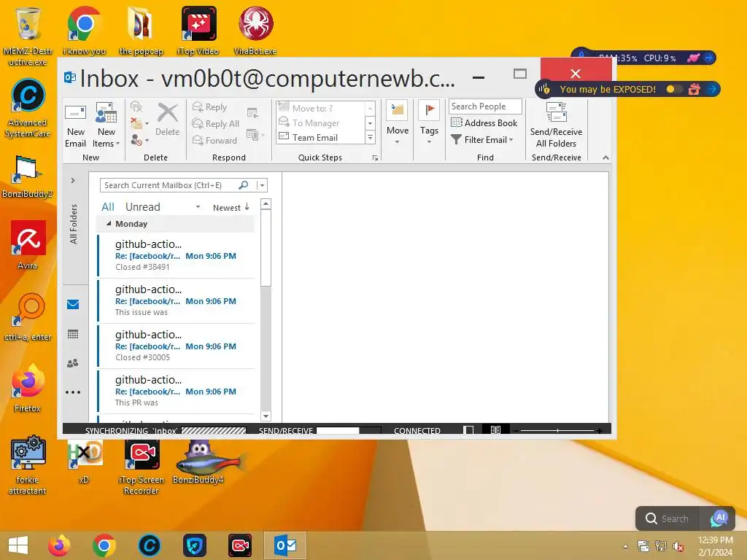747x560 pixels.
Task: Switch to Mail view icon
Action: [x=73, y=304]
